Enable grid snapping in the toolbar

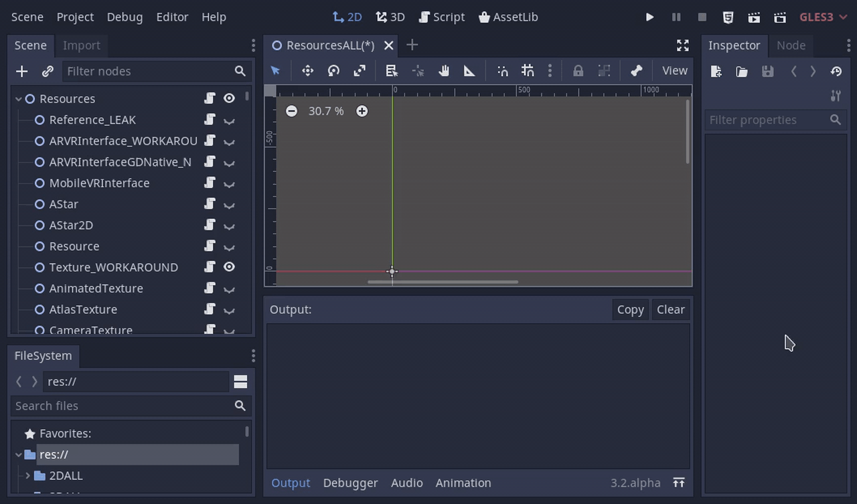coord(527,70)
